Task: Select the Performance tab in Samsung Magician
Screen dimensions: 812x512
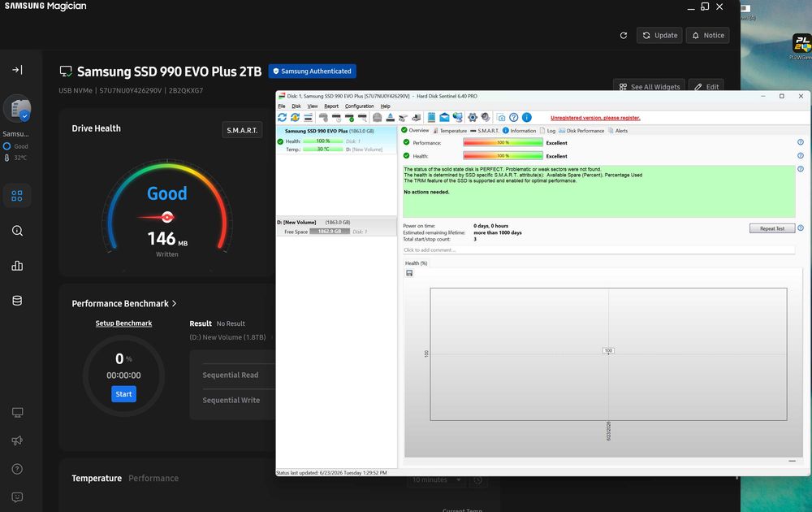Action: 153,479
